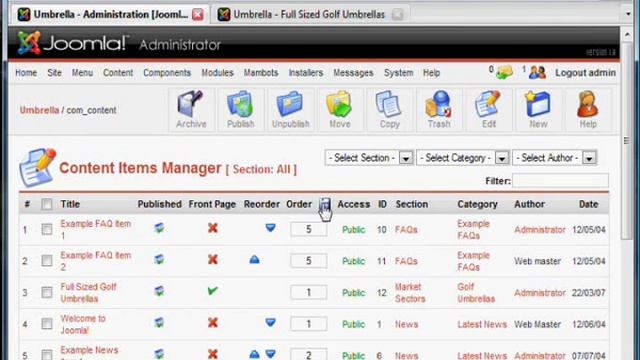Viewport: 640px width, 360px height.
Task: Open the Help toolbar icon
Action: tap(588, 109)
